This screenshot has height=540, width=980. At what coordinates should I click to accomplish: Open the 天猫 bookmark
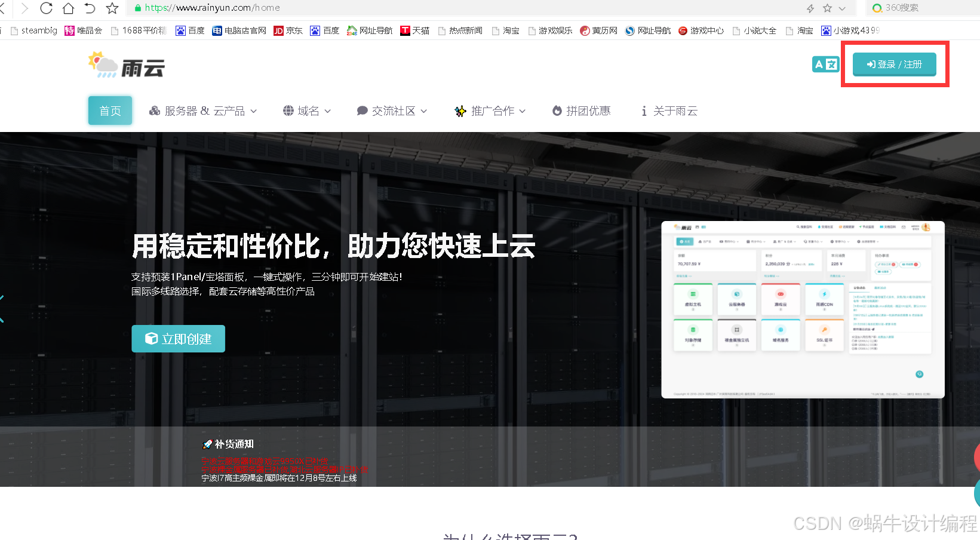pyautogui.click(x=415, y=30)
